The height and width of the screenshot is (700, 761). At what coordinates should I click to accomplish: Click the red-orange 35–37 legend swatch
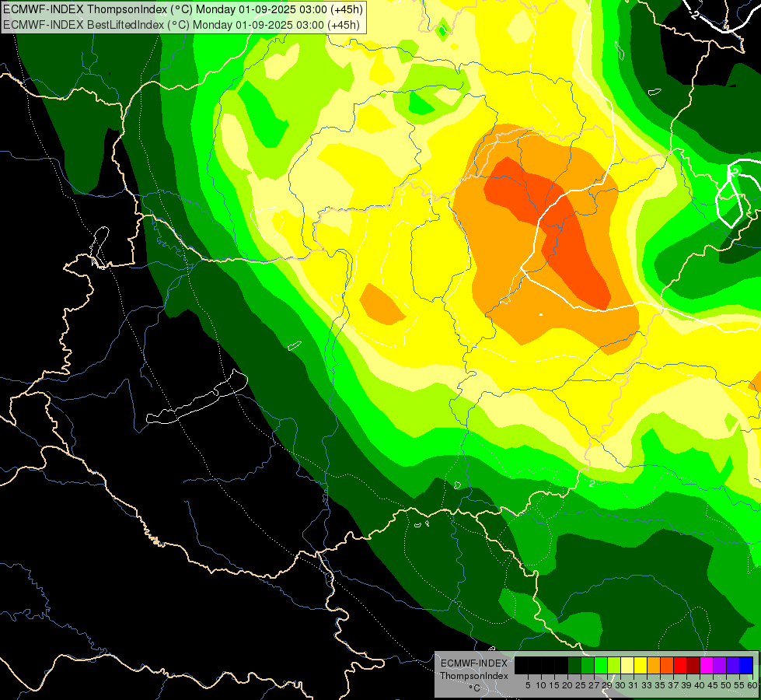[x=667, y=665]
